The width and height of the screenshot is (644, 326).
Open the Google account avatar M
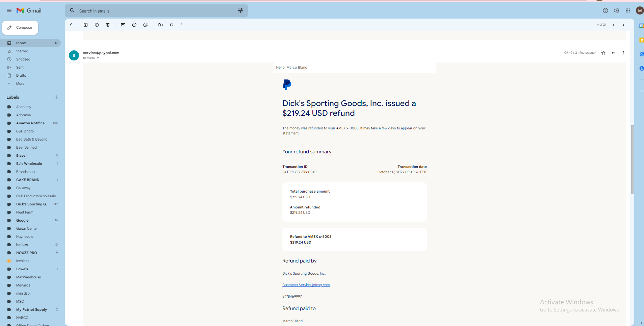(x=640, y=10)
